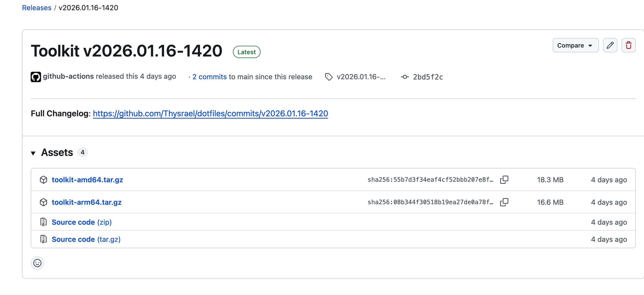Download toolkit-amd64.tar.gz
Image resolution: width=644 pixels, height=295 pixels.
click(87, 180)
